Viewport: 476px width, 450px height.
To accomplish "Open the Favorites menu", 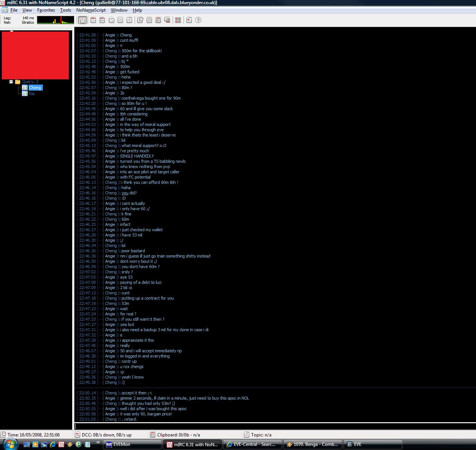I will coord(46,10).
